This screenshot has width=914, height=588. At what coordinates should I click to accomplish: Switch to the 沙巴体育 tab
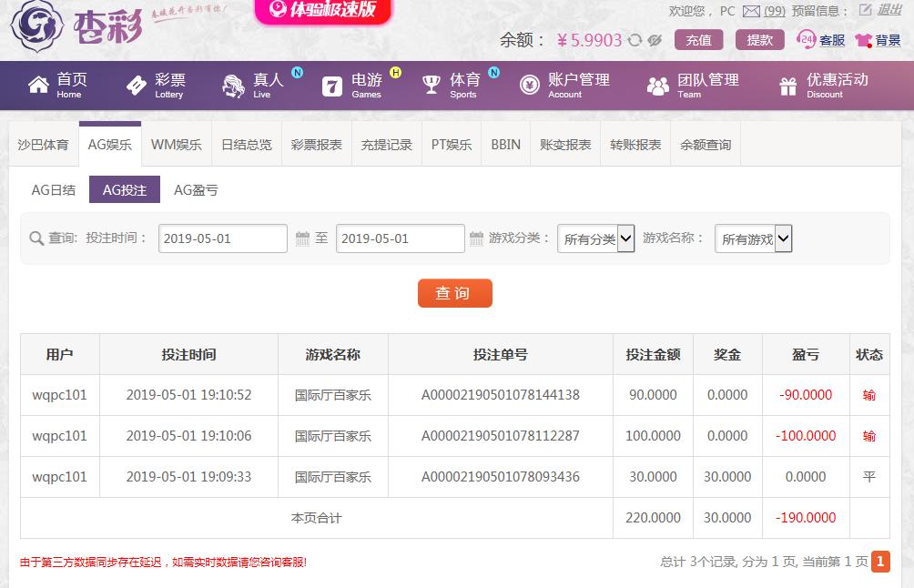[x=43, y=145]
